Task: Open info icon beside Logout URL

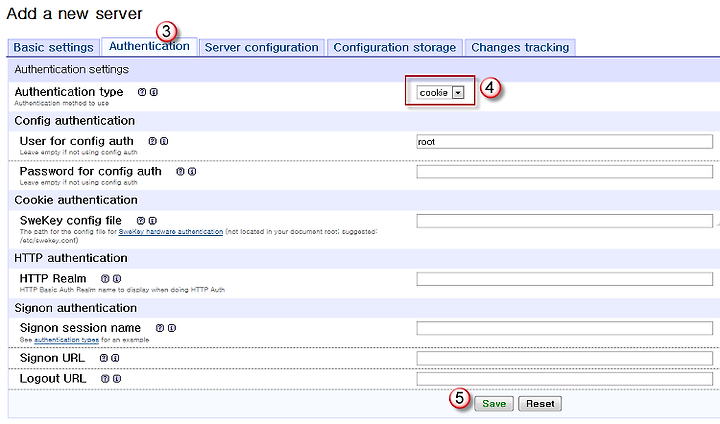Action: [x=117, y=379]
